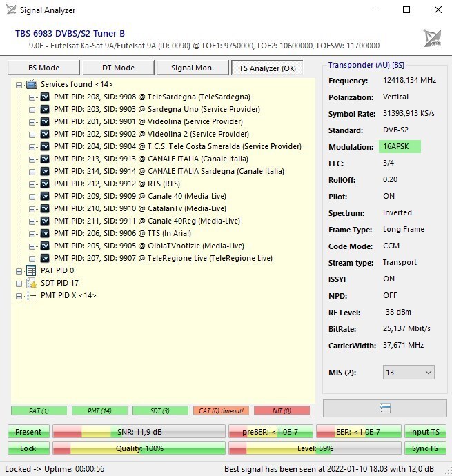
Task: Click the TV icon next to CatalanTv
Action: point(45,209)
